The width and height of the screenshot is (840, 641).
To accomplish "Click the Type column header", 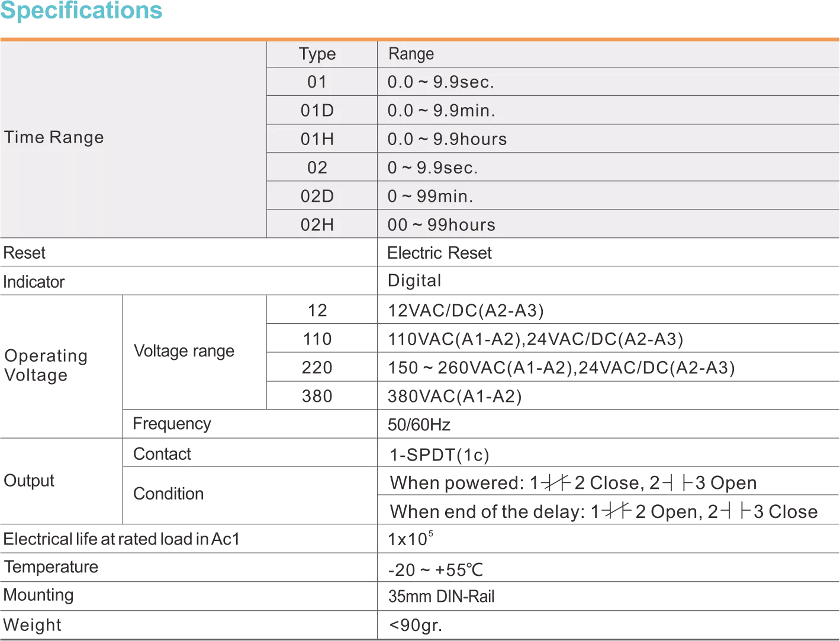I will click(317, 54).
